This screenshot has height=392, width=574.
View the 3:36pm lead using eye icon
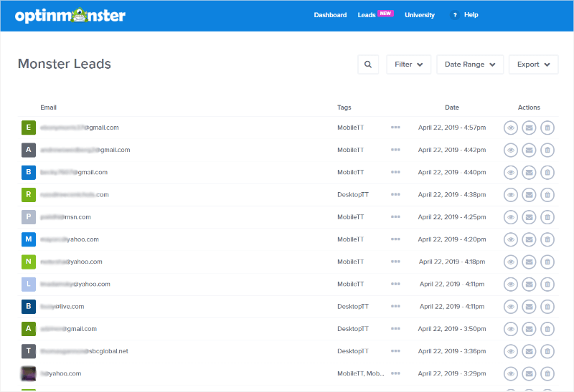[510, 351]
